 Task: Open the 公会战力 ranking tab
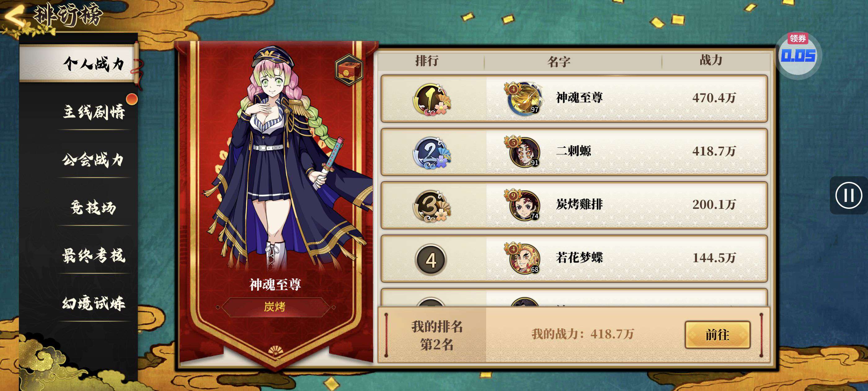(x=94, y=159)
